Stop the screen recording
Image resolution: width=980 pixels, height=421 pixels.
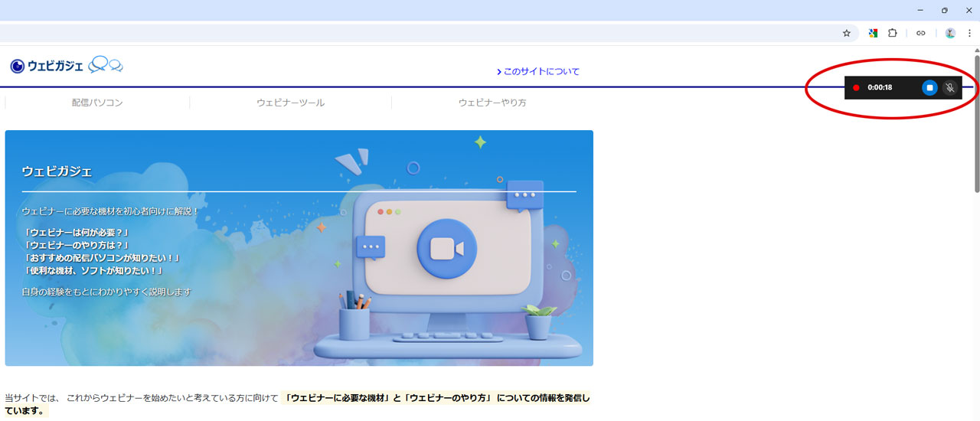[929, 87]
